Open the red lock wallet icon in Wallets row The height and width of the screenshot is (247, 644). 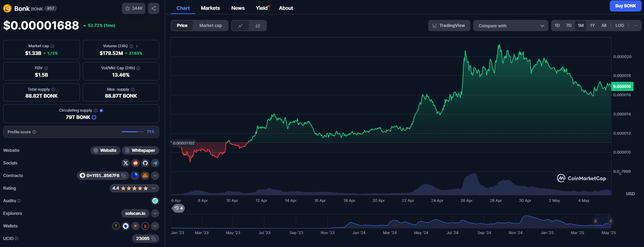[x=145, y=226]
